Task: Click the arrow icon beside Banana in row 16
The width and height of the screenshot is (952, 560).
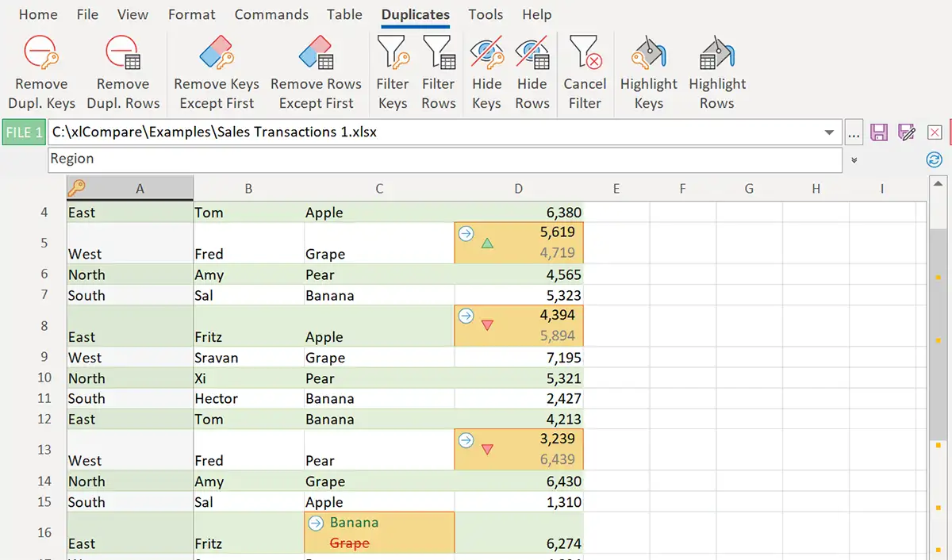Action: 316,523
